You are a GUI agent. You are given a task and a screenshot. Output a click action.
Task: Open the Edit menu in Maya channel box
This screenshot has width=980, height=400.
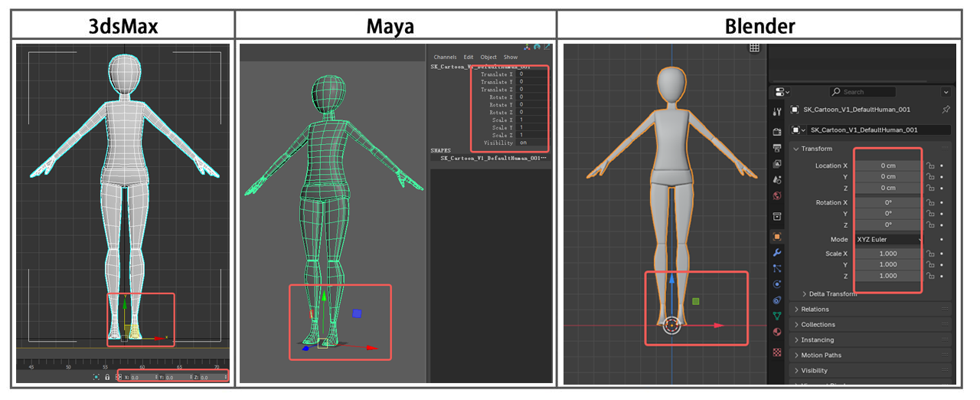[469, 57]
